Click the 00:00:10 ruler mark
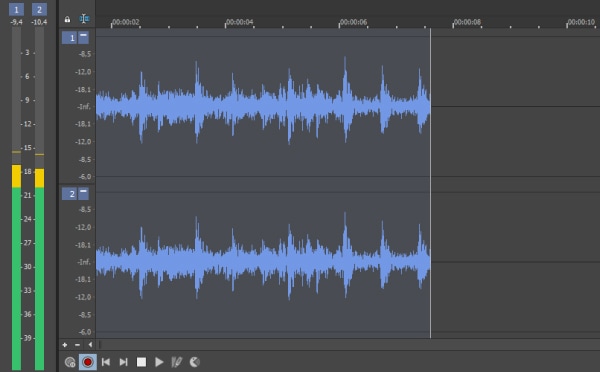 [581, 22]
